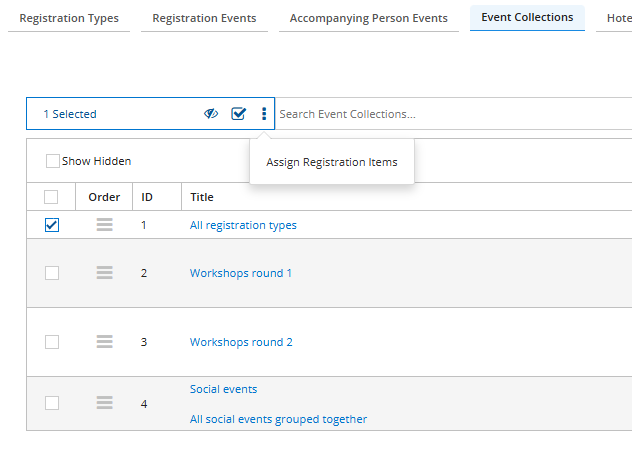Uncheck the All registration types row

coord(52,225)
